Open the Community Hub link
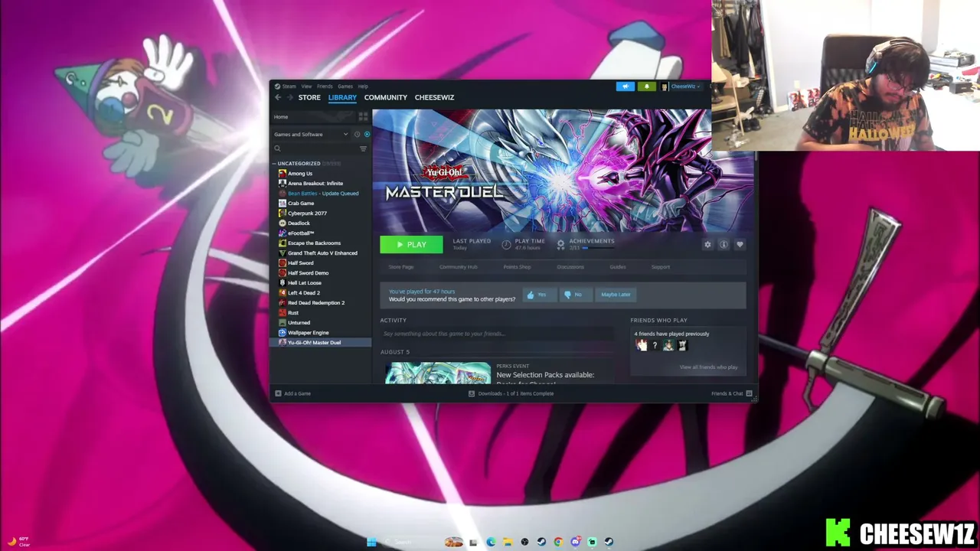Image resolution: width=980 pixels, height=551 pixels. pyautogui.click(x=459, y=267)
